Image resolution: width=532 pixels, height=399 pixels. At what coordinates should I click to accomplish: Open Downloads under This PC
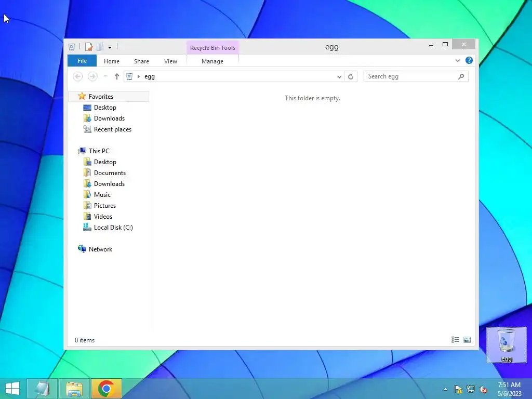(109, 184)
